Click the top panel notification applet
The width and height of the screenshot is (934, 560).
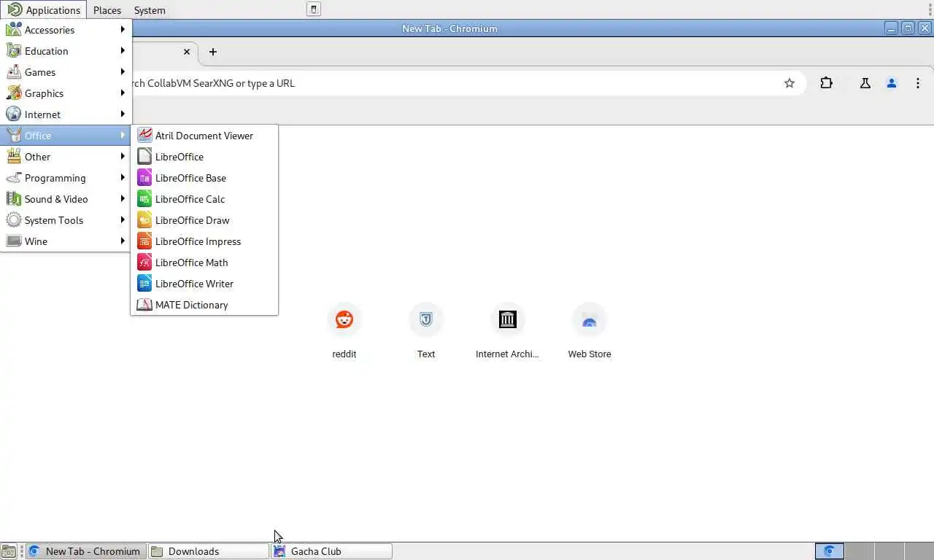click(314, 9)
